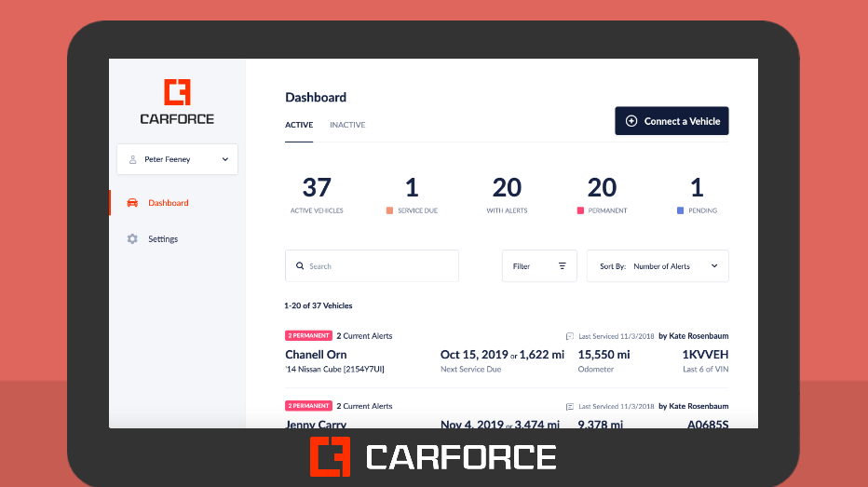The height and width of the screenshot is (487, 868).
Task: Click the Dashboard car icon in sidebar
Action: click(132, 203)
